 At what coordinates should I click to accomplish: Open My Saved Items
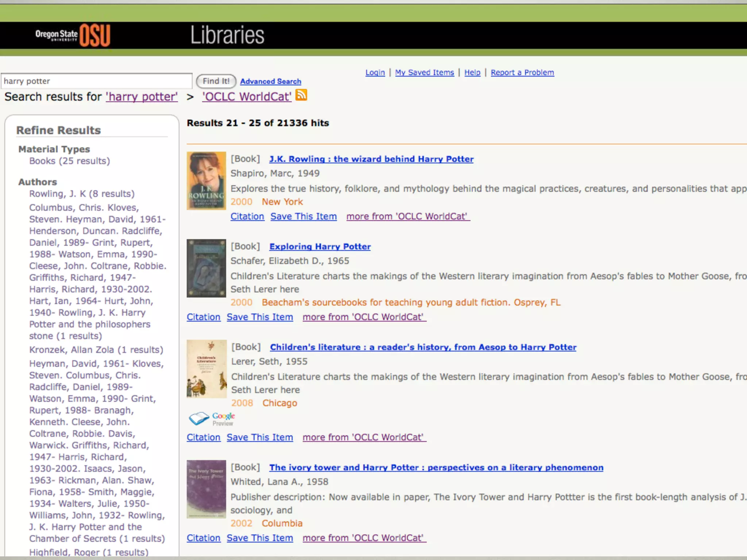tap(424, 73)
